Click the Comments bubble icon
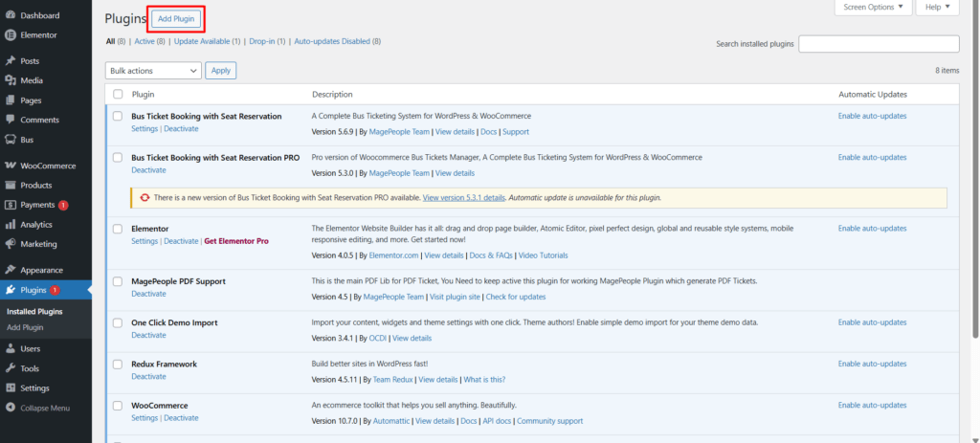Screen dimensions: 980x443 (10, 120)
